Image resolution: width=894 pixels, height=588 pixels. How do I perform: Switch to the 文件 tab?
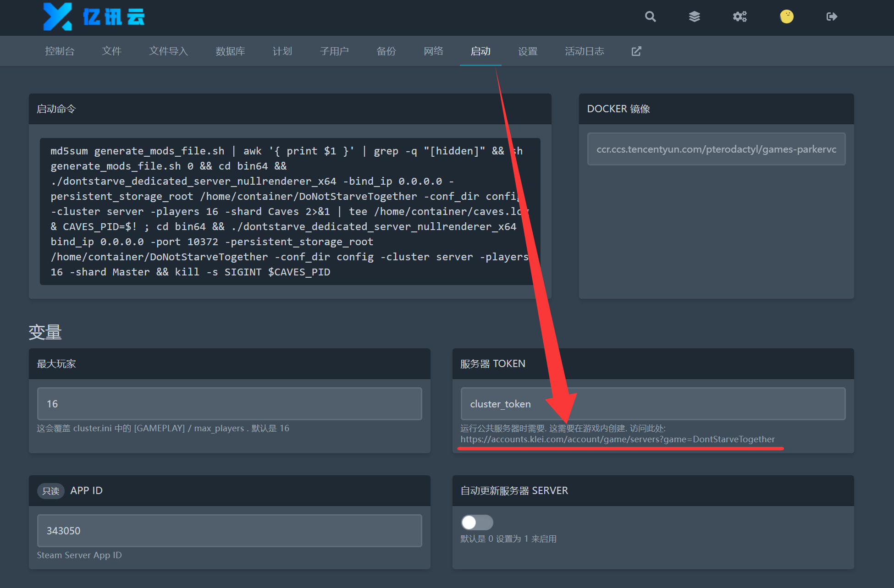[x=111, y=51]
